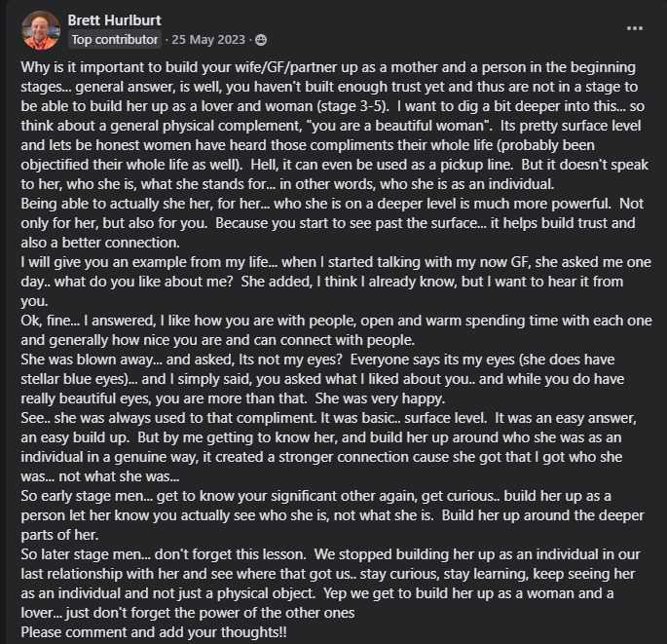Click Brett Hurlburt's profile picture
Image resolution: width=667 pixels, height=644 pixels.
coord(40,30)
